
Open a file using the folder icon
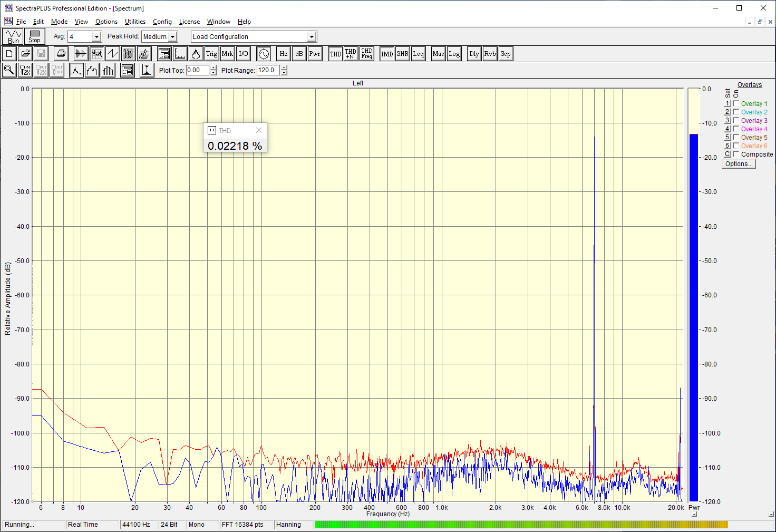click(25, 54)
